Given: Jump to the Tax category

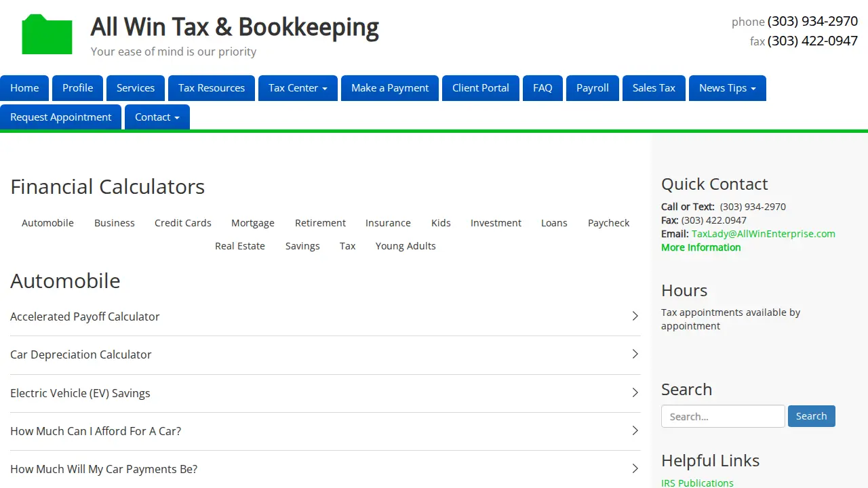Looking at the screenshot, I should [x=348, y=246].
